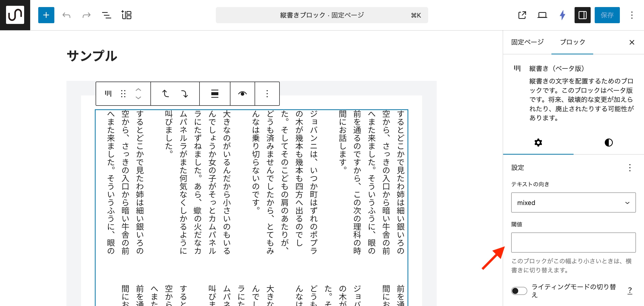Open the document overview list icon
The height and width of the screenshot is (306, 644).
[x=106, y=15]
